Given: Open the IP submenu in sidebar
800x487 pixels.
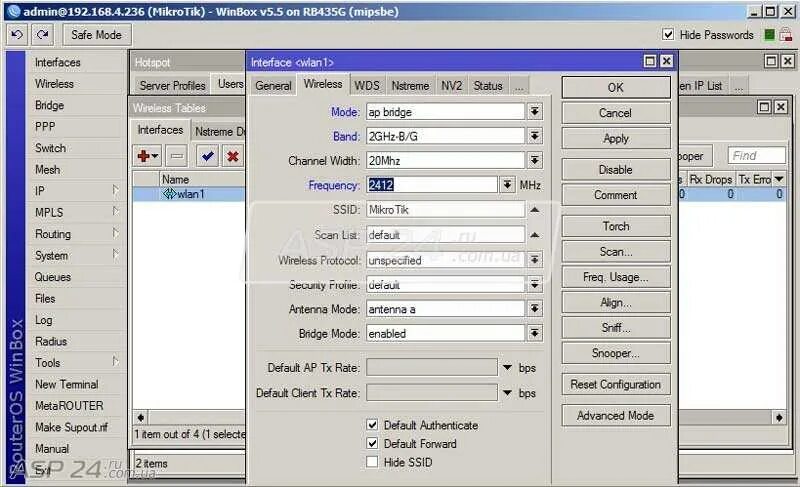Looking at the screenshot, I should (77, 191).
